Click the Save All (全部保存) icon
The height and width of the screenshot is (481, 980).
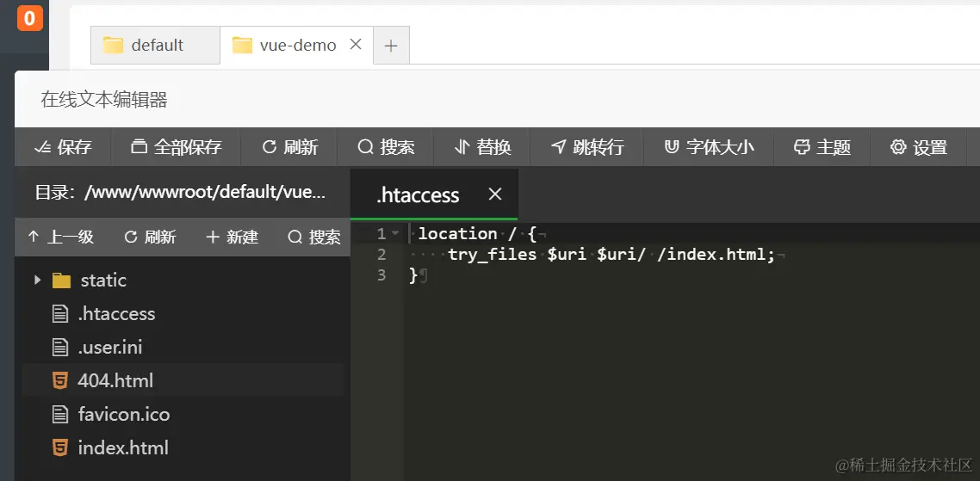click(x=139, y=147)
